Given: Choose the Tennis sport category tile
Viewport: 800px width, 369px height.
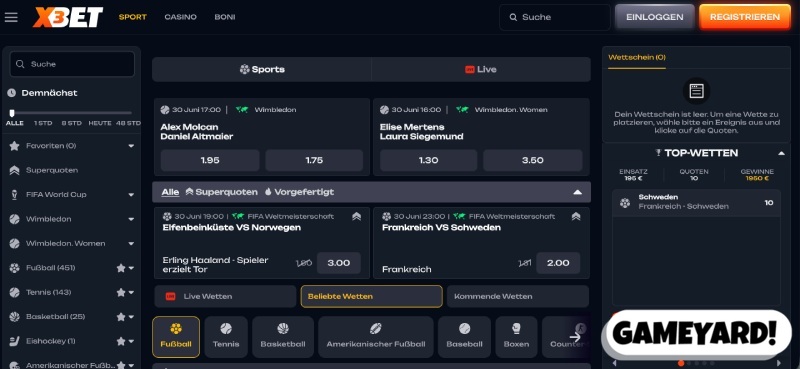Looking at the screenshot, I should [226, 337].
